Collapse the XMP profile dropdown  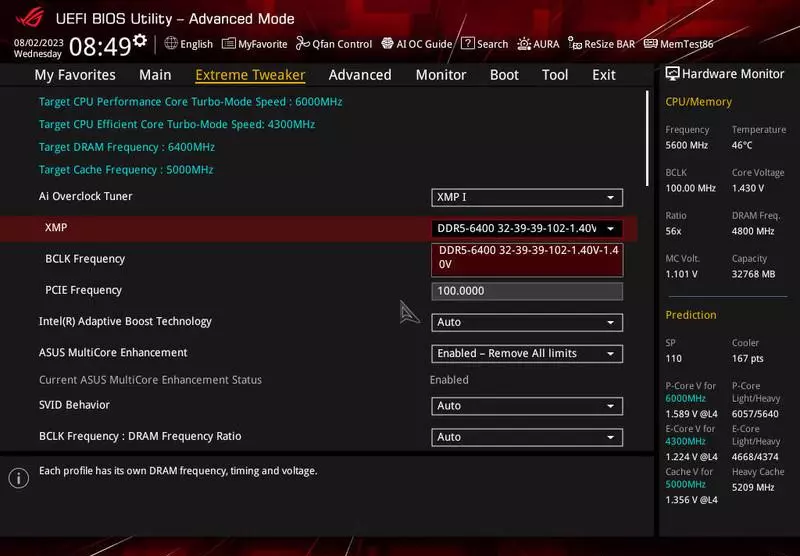pos(527,229)
